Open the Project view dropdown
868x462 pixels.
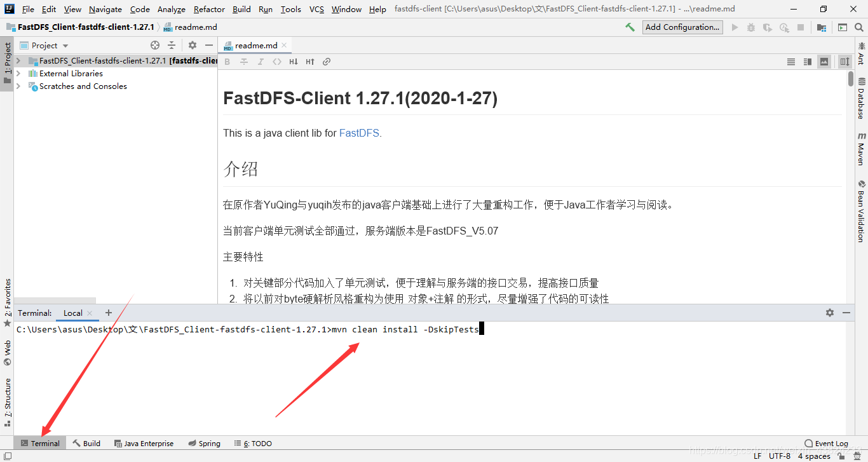point(44,45)
